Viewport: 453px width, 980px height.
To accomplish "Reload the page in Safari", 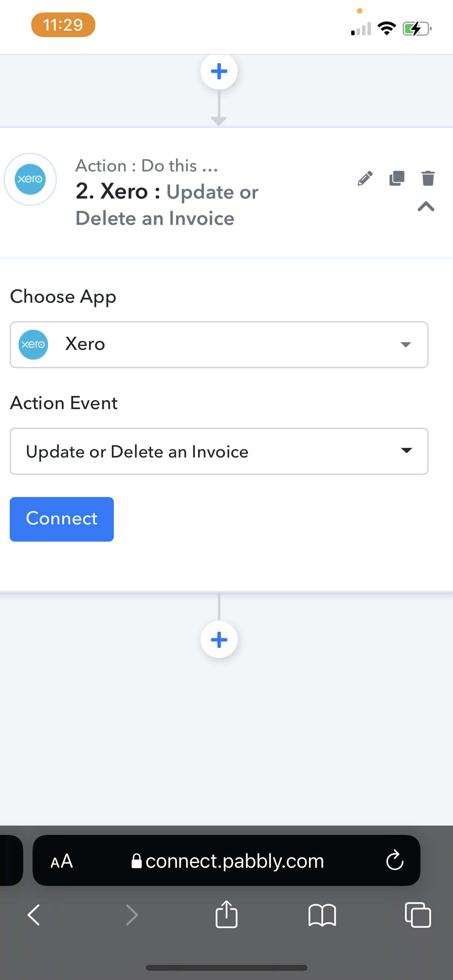I will 395,861.
